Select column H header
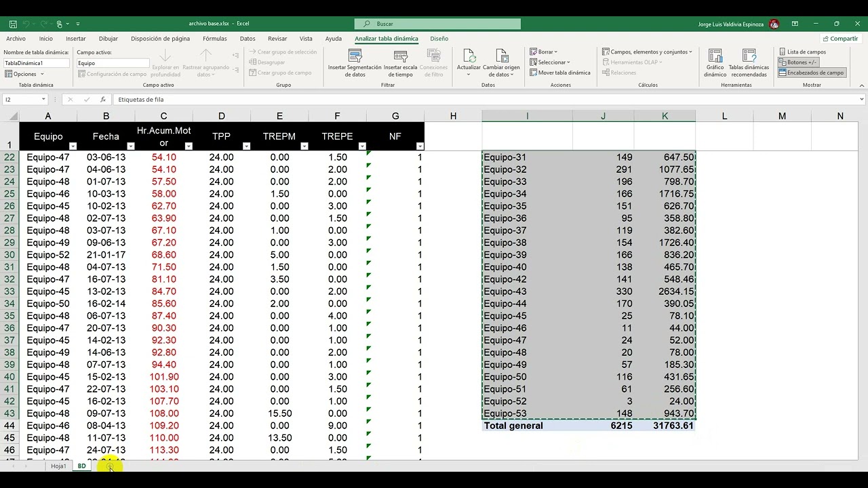The height and width of the screenshot is (488, 868). click(x=453, y=117)
